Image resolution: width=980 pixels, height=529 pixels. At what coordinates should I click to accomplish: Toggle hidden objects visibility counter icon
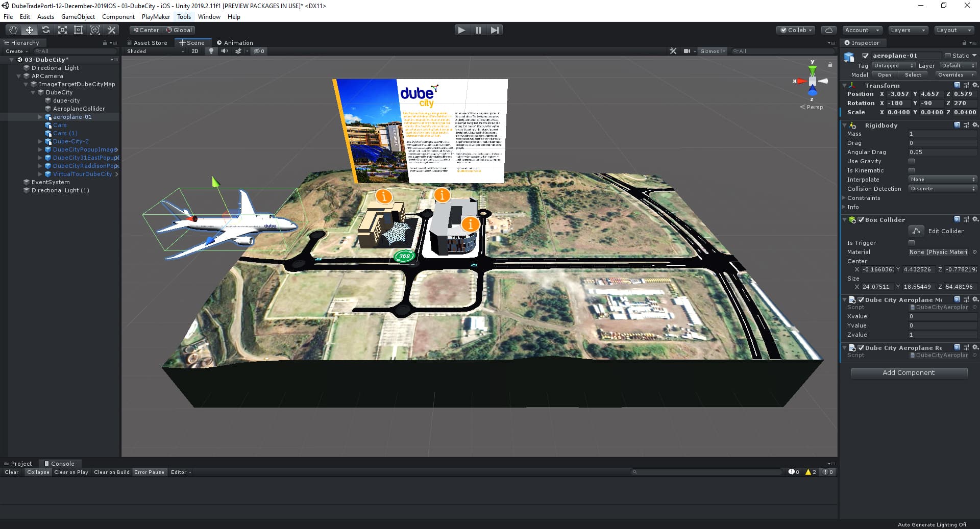(x=259, y=51)
